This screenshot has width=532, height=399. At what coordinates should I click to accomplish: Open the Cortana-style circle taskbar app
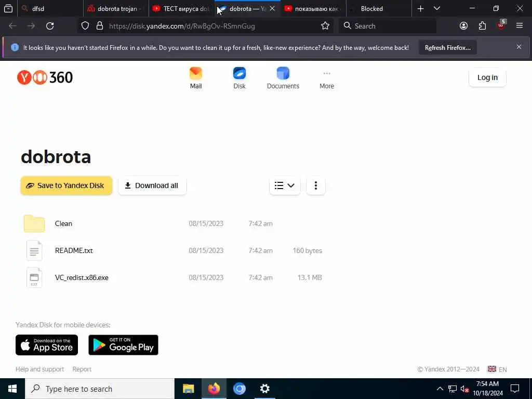click(239, 389)
